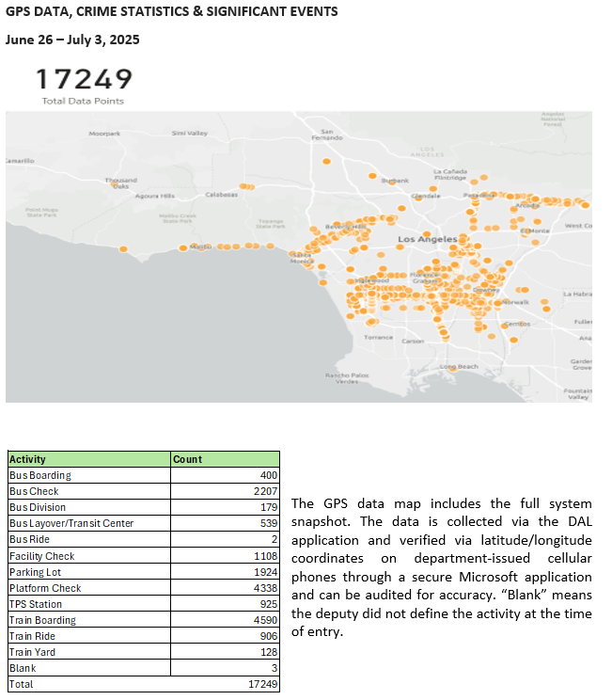This screenshot has width=612, height=700.
Task: Click the Los Angeles label on the map
Action: point(427,240)
